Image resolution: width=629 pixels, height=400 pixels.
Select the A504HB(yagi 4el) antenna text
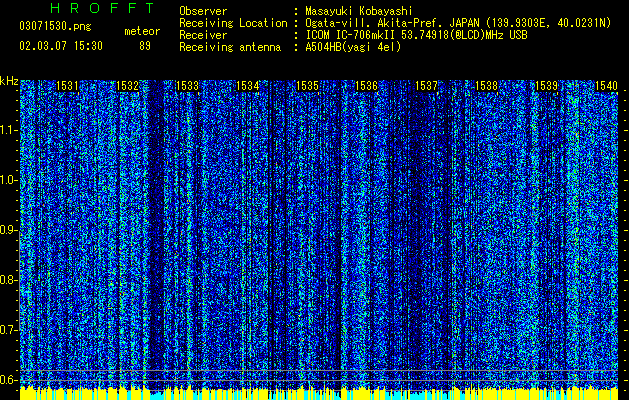[x=353, y=47]
